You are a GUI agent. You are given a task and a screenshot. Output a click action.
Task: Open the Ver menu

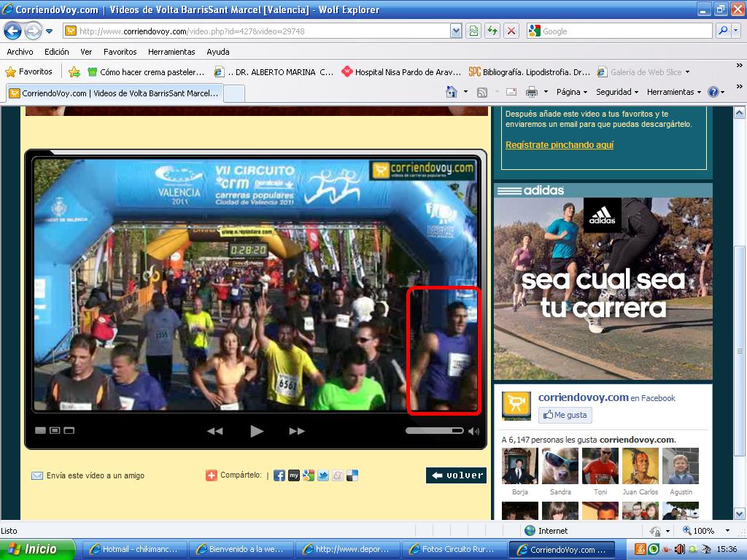point(86,52)
